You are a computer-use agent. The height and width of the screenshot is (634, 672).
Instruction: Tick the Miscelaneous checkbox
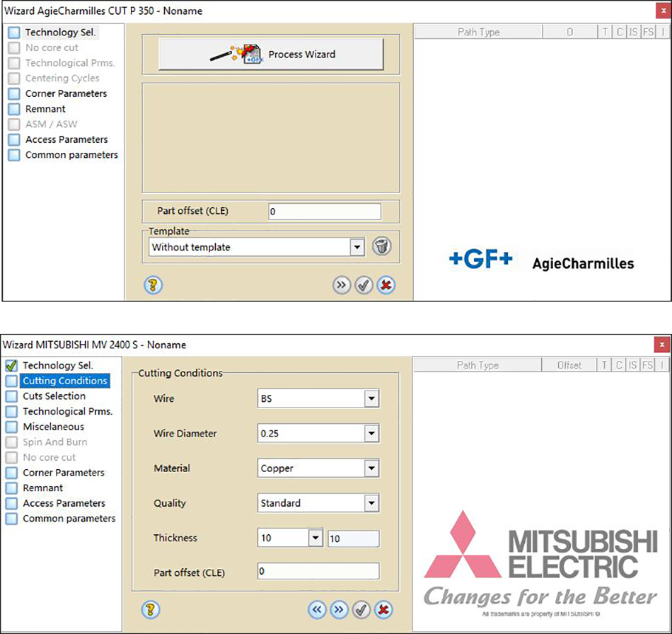[11, 427]
